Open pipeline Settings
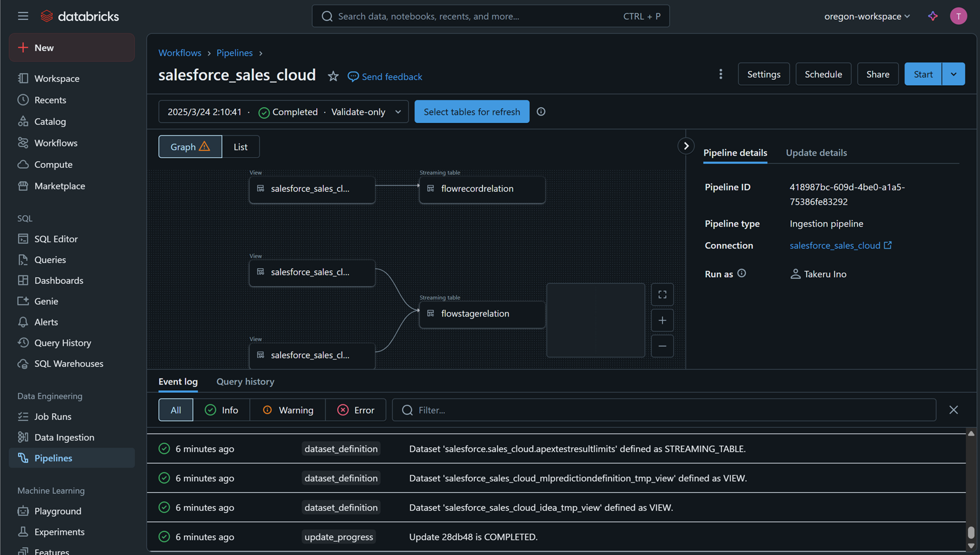Screen dimensions: 980x555 [764, 74]
